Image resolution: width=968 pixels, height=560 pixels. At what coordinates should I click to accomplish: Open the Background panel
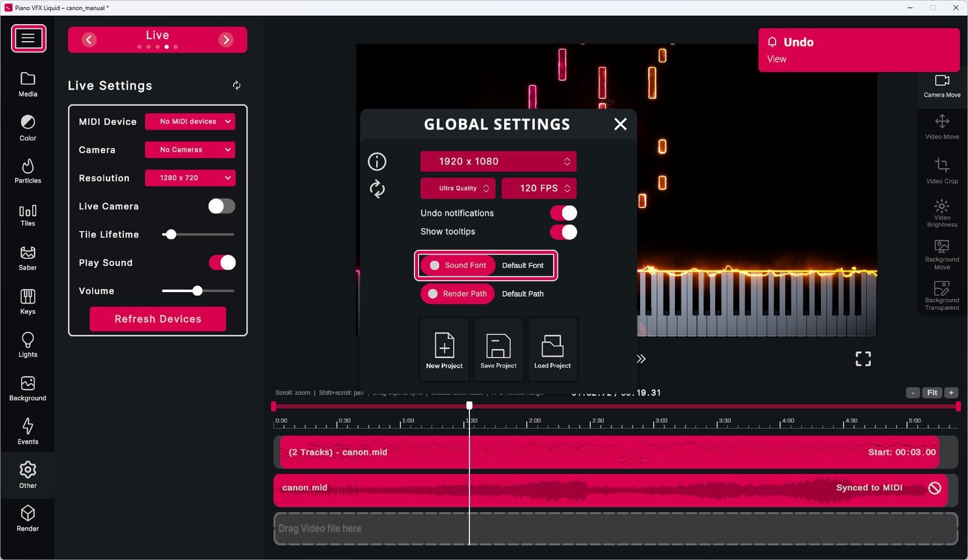(x=28, y=389)
